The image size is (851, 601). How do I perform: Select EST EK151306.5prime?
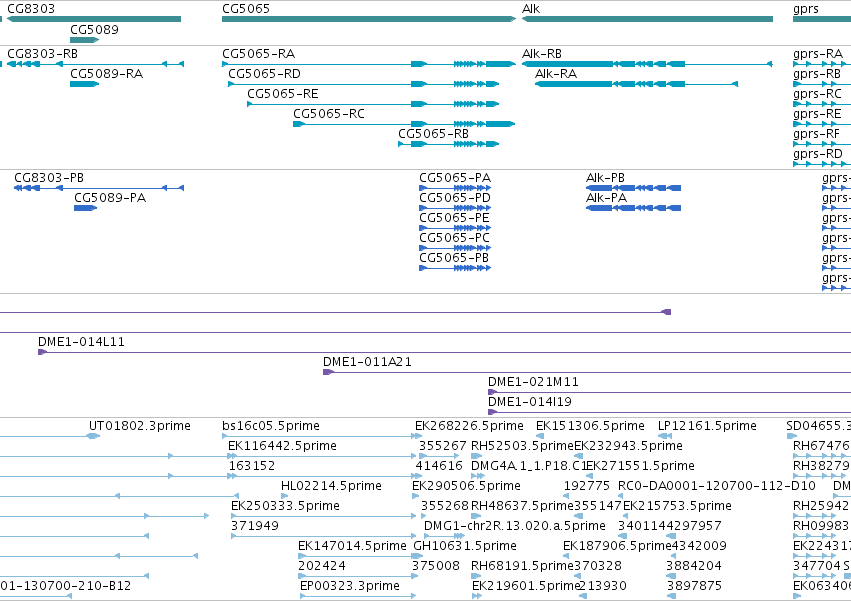pos(590,426)
